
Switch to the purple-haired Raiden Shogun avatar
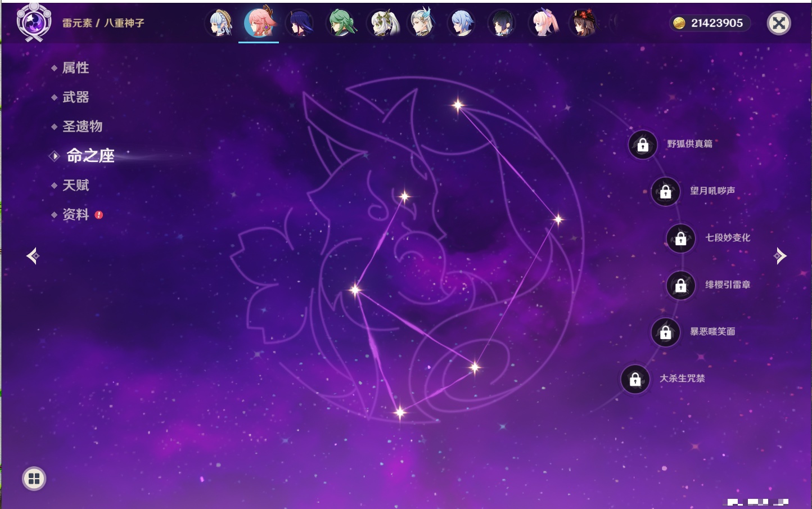coord(300,23)
